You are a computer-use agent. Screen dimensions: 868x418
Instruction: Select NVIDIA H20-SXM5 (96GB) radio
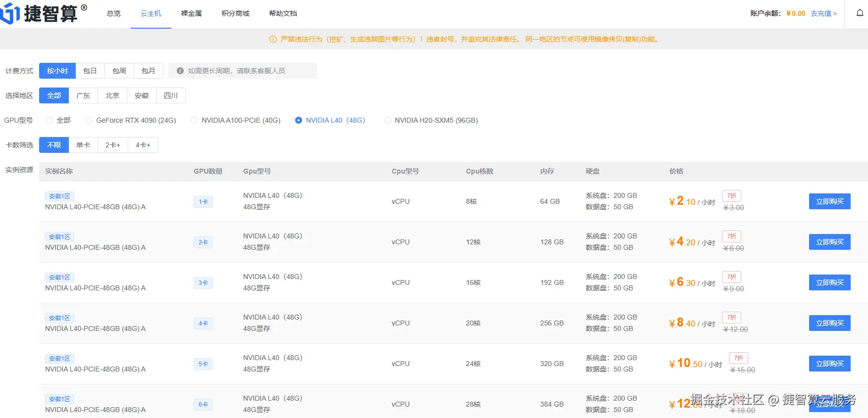pyautogui.click(x=388, y=120)
